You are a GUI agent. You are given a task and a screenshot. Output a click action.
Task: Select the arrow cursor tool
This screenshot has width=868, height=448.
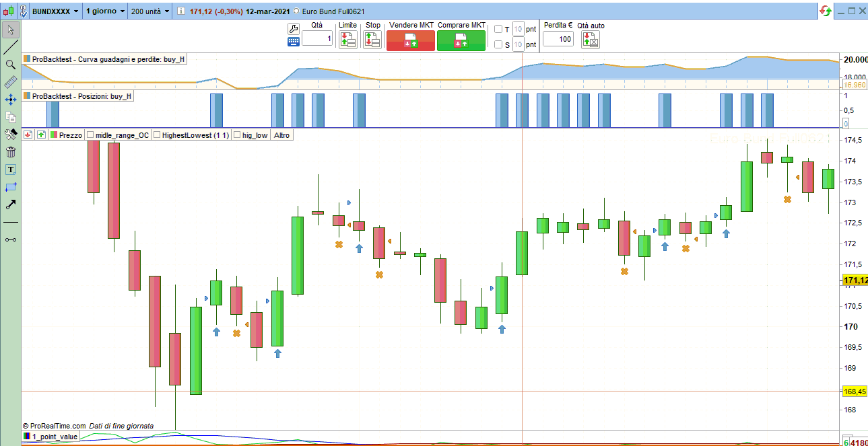[x=11, y=30]
